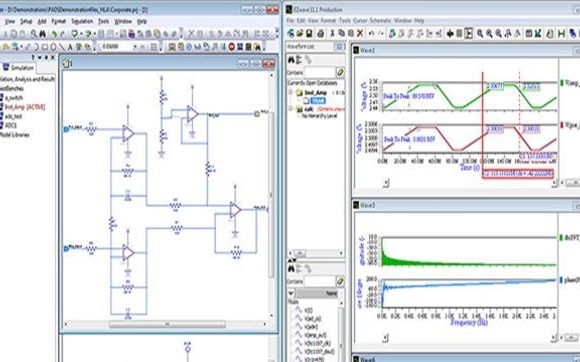Click the top-left op-amp symbol in schematic
The width and height of the screenshot is (580, 362).
click(128, 133)
